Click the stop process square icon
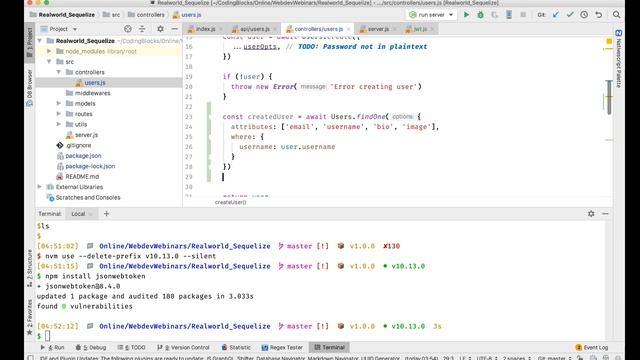The image size is (640, 360). [523, 15]
